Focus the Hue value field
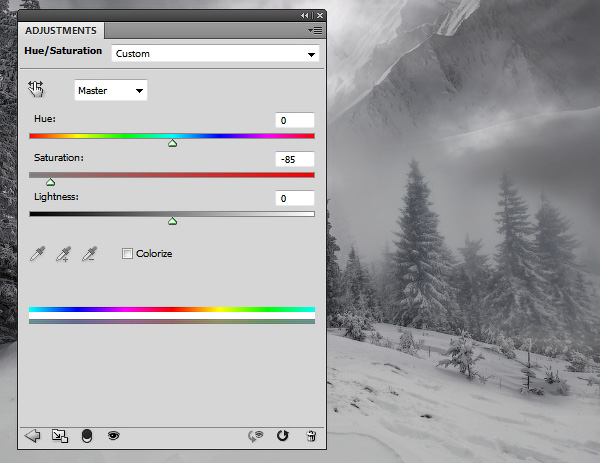This screenshot has height=463, width=600. tap(295, 120)
